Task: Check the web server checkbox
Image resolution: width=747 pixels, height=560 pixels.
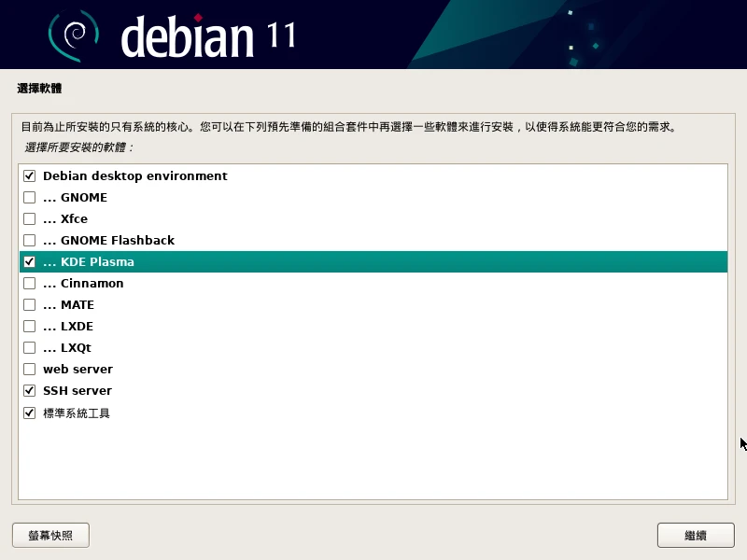Action: coord(29,370)
